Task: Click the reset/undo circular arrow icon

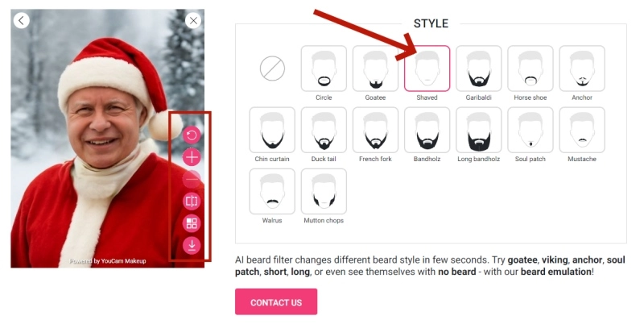Action: (192, 135)
